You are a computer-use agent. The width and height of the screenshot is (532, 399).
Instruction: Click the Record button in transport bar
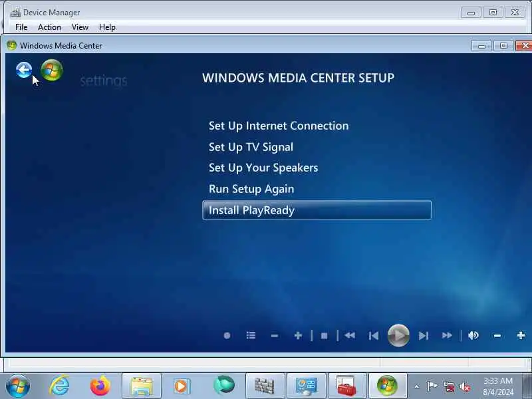pos(227,336)
